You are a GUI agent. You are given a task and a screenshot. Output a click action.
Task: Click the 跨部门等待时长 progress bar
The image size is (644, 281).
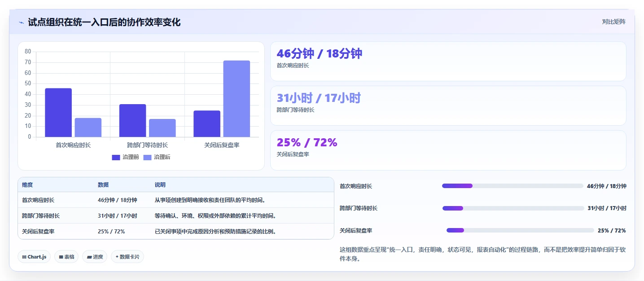click(513, 208)
